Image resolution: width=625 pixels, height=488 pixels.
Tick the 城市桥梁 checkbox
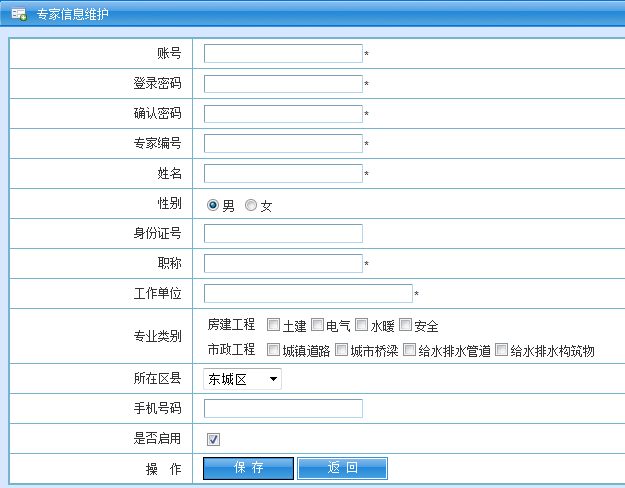coord(341,350)
